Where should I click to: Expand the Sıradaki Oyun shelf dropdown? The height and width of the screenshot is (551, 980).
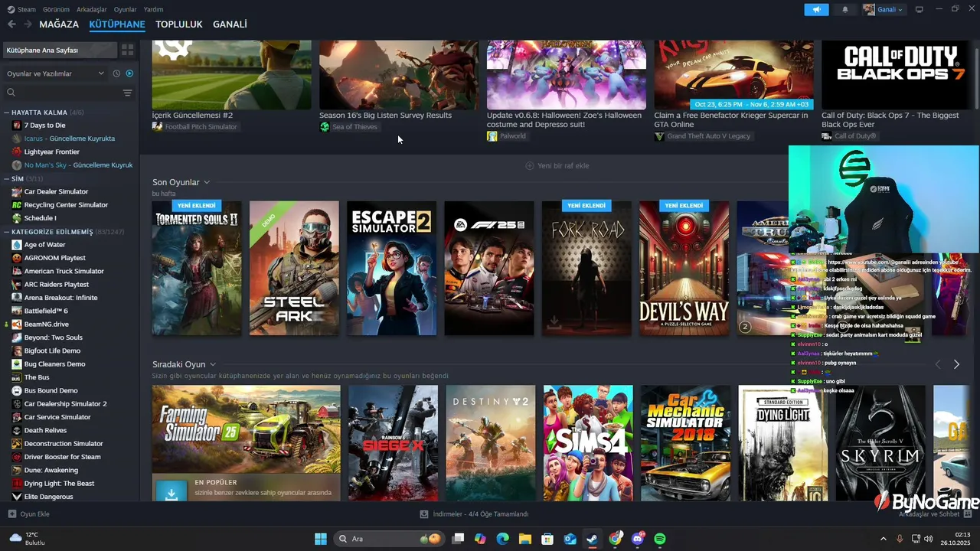(x=213, y=364)
